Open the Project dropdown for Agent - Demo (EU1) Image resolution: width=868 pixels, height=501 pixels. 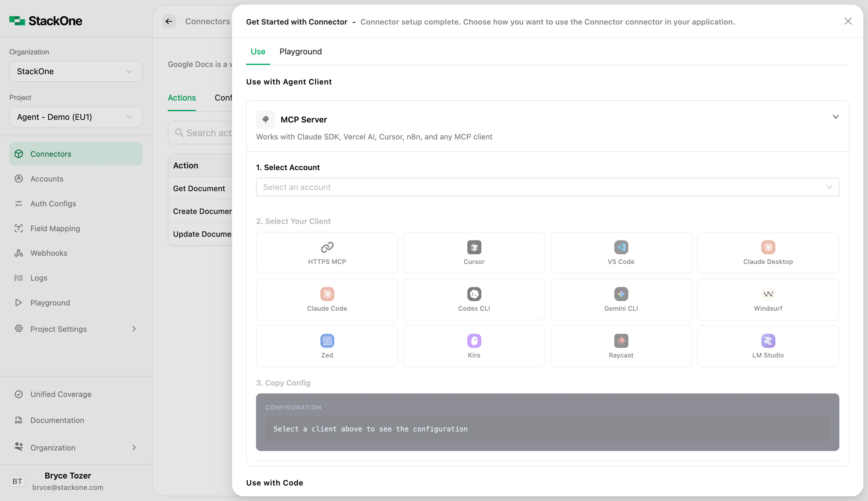tap(75, 117)
